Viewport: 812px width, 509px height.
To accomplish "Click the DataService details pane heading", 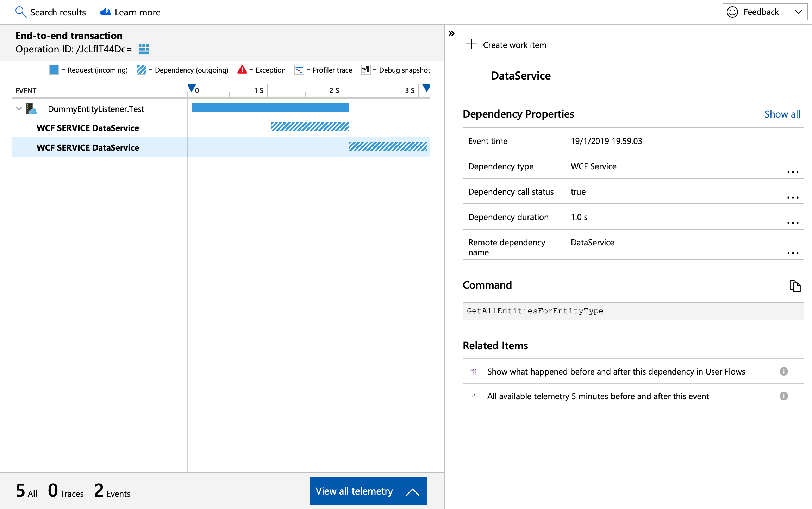I will pyautogui.click(x=521, y=76).
